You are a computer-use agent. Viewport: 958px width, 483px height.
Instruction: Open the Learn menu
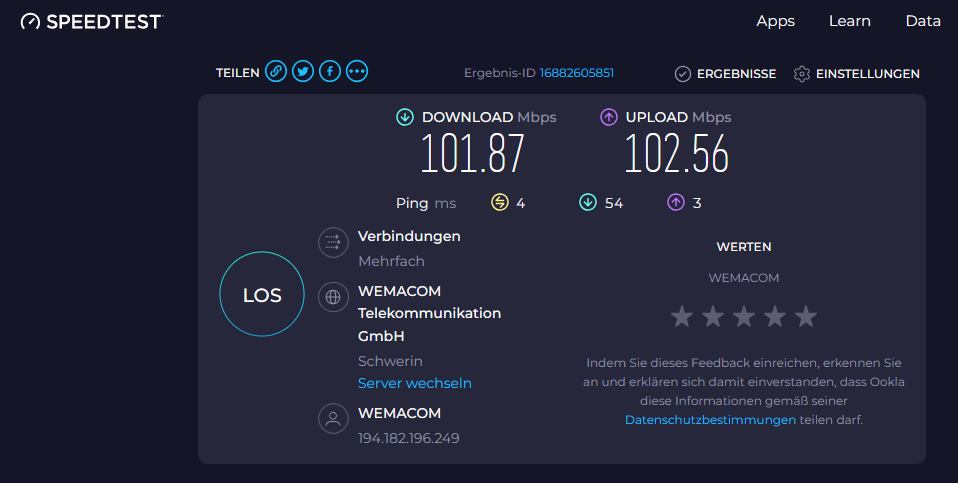coord(849,21)
